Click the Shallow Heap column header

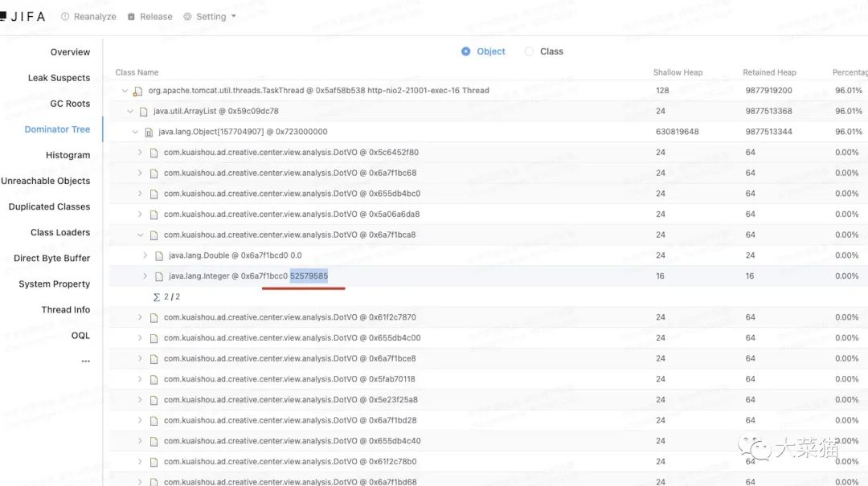point(678,72)
